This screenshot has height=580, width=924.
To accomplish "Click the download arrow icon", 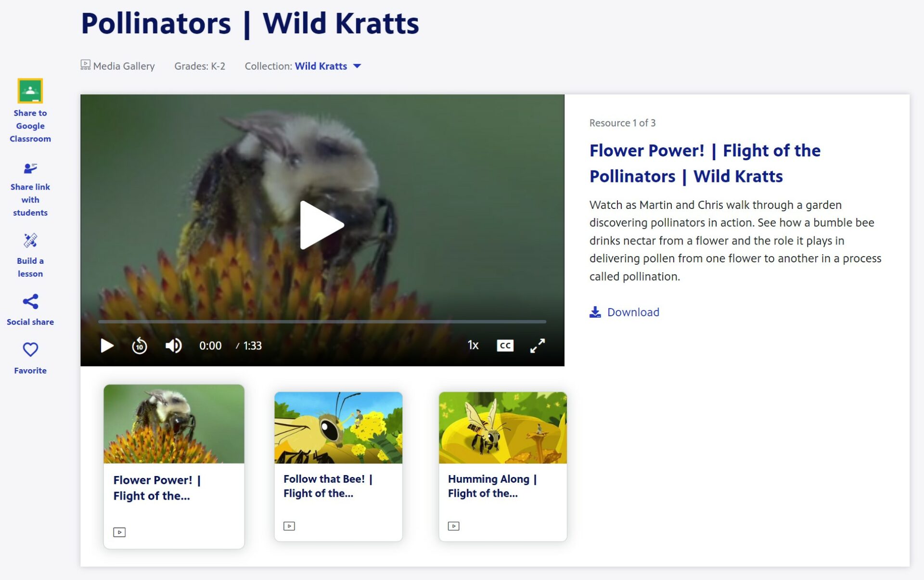I will (595, 312).
